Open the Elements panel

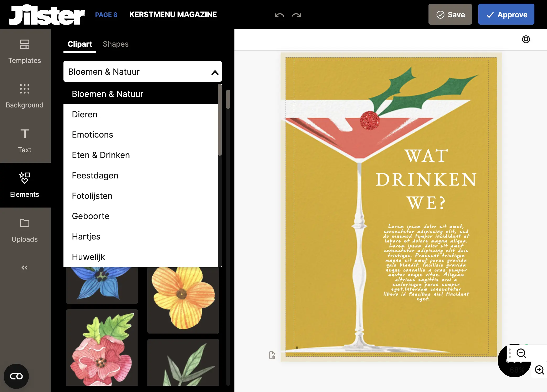(x=25, y=185)
